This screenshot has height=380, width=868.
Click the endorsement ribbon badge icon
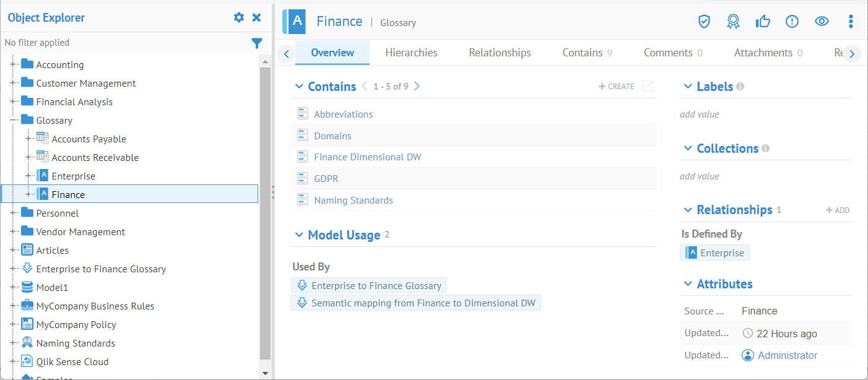tap(733, 22)
